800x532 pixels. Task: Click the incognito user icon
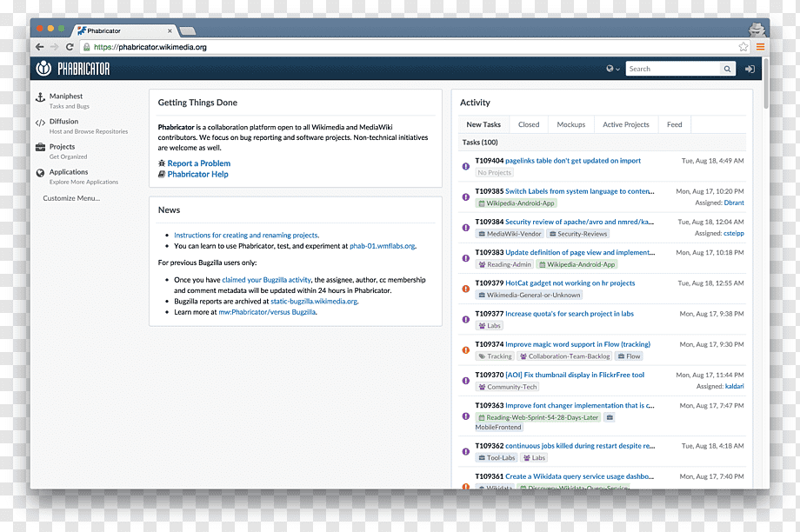coord(757,29)
